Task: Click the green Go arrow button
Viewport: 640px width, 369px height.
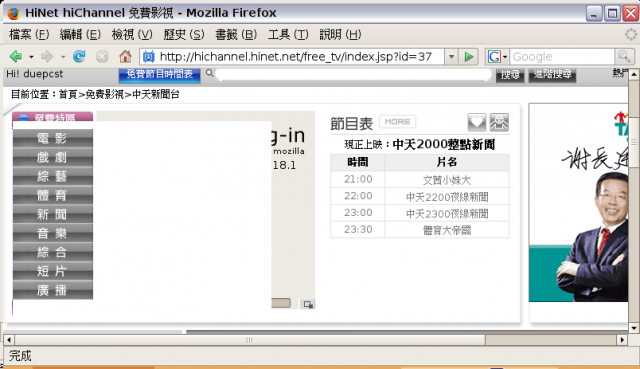Action: pyautogui.click(x=469, y=57)
